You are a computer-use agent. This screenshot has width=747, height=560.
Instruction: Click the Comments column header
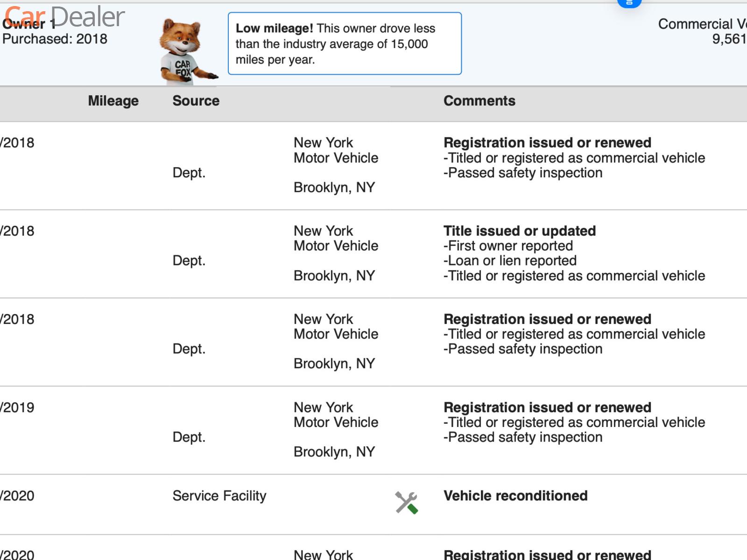pyautogui.click(x=479, y=101)
